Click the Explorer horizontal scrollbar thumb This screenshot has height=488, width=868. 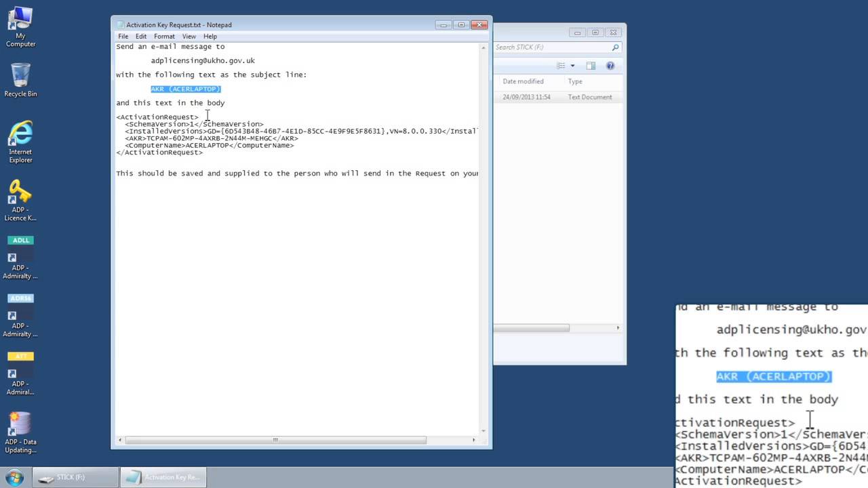(x=532, y=328)
